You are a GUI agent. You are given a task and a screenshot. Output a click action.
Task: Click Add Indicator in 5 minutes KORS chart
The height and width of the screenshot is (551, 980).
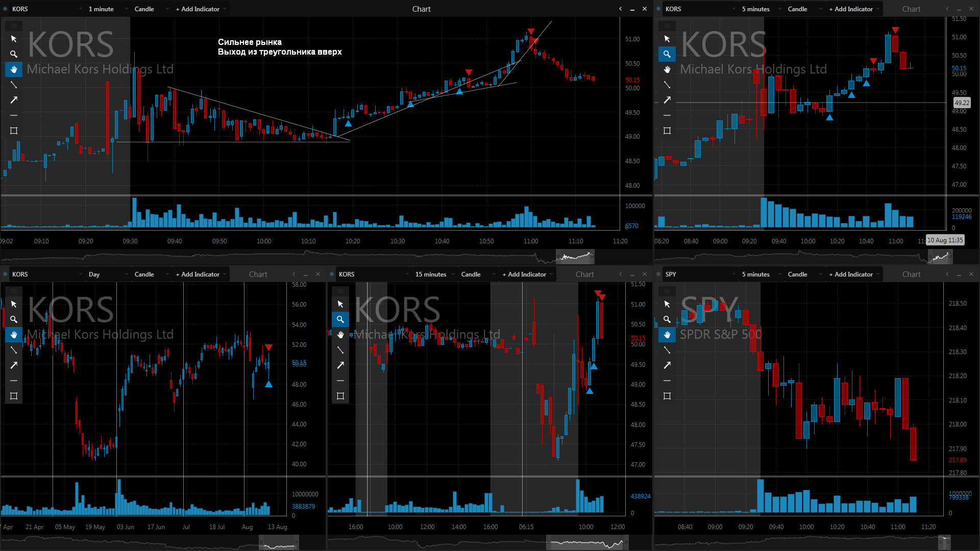[854, 9]
